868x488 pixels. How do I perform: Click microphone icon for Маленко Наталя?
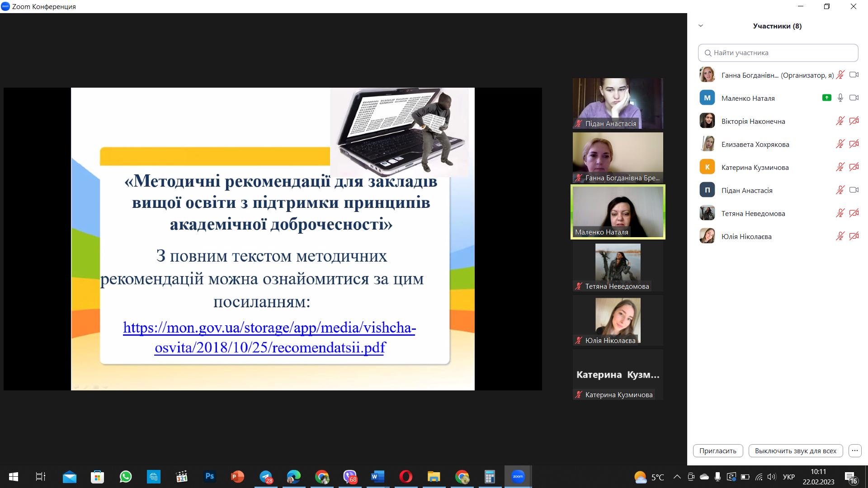840,98
